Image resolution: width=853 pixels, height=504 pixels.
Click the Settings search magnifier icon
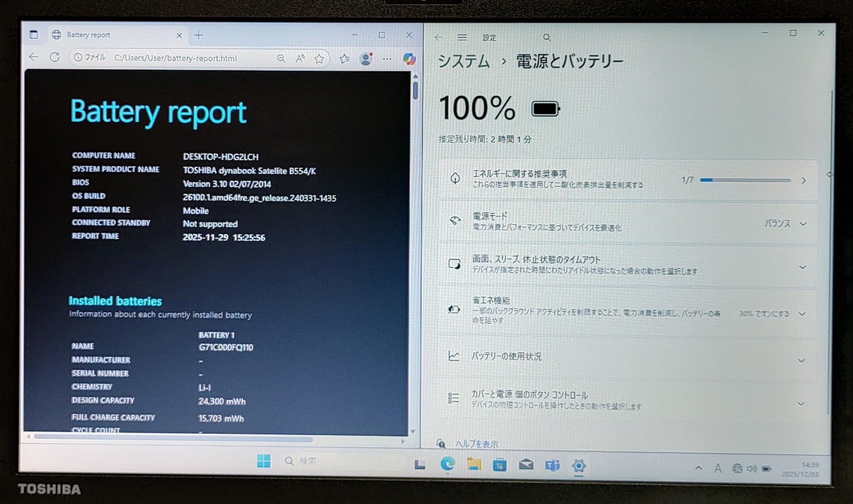pyautogui.click(x=546, y=37)
